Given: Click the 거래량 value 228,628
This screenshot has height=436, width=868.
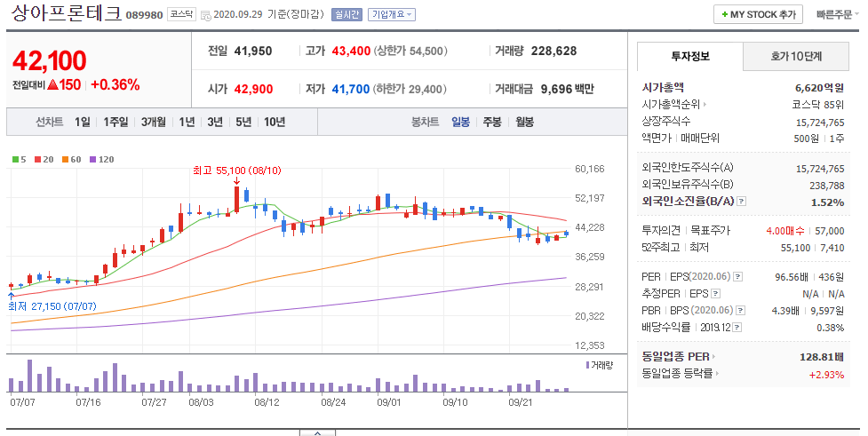Looking at the screenshot, I should [553, 51].
